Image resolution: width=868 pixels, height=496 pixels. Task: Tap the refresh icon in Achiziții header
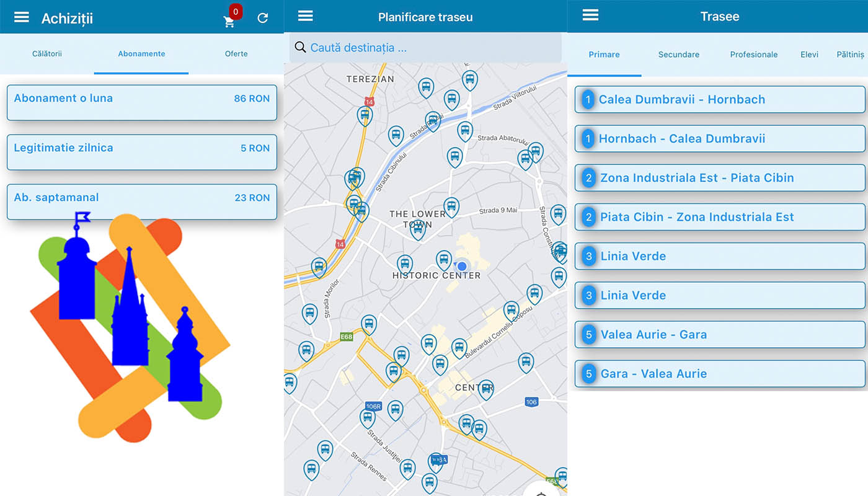263,18
